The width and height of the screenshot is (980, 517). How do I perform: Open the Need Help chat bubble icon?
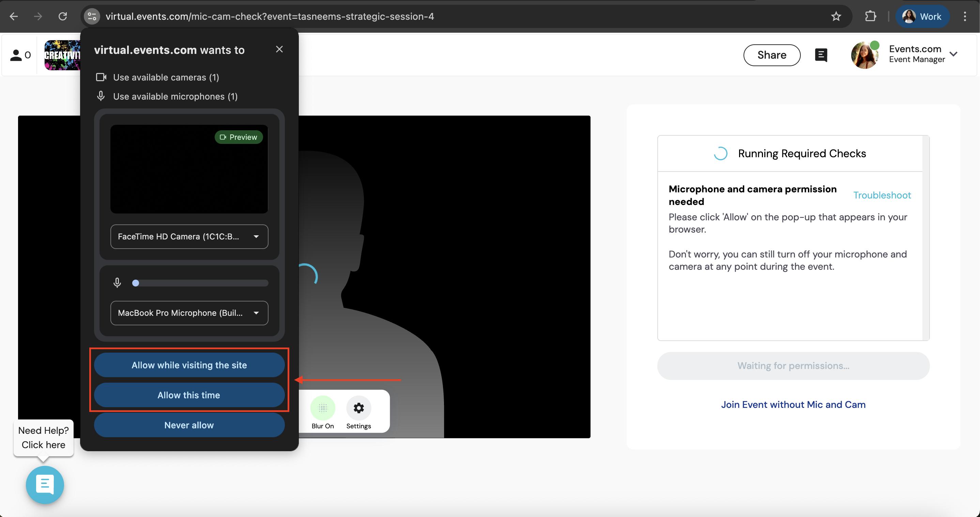tap(45, 485)
